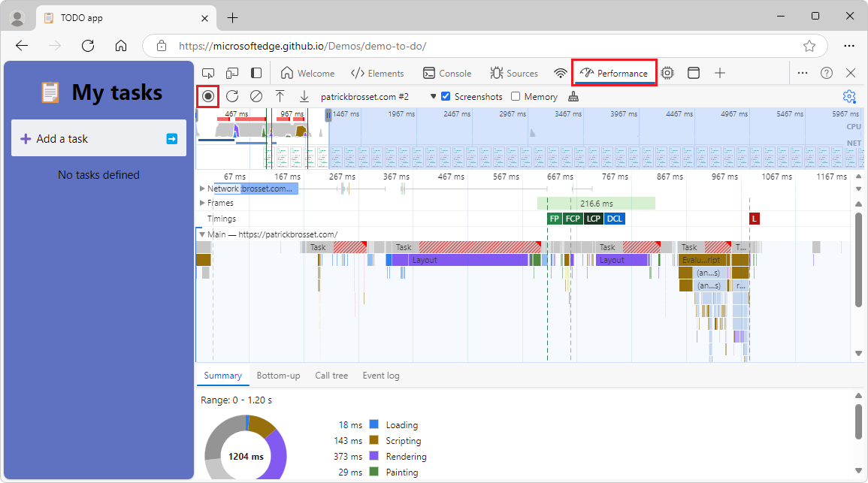Click the reload and record icon
Screen dimensions: 868x483
(x=232, y=96)
